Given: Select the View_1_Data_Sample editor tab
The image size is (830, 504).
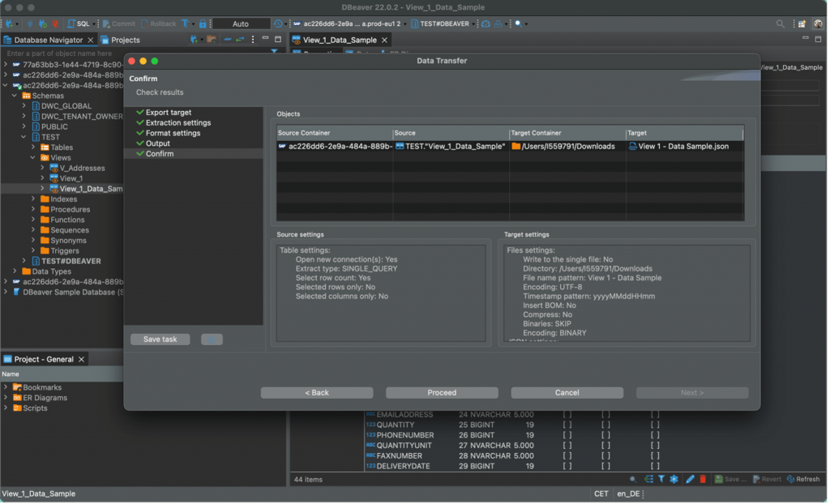Looking at the screenshot, I should (x=340, y=40).
